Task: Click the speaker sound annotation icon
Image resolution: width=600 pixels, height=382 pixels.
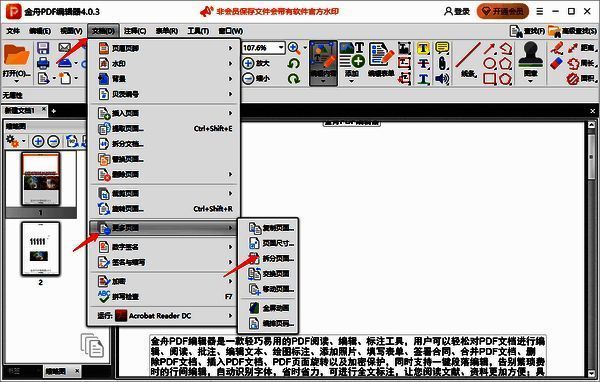Action: tap(442, 79)
